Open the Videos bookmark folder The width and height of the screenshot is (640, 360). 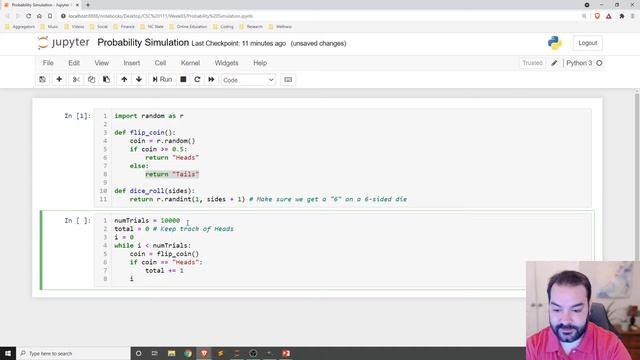[x=74, y=27]
